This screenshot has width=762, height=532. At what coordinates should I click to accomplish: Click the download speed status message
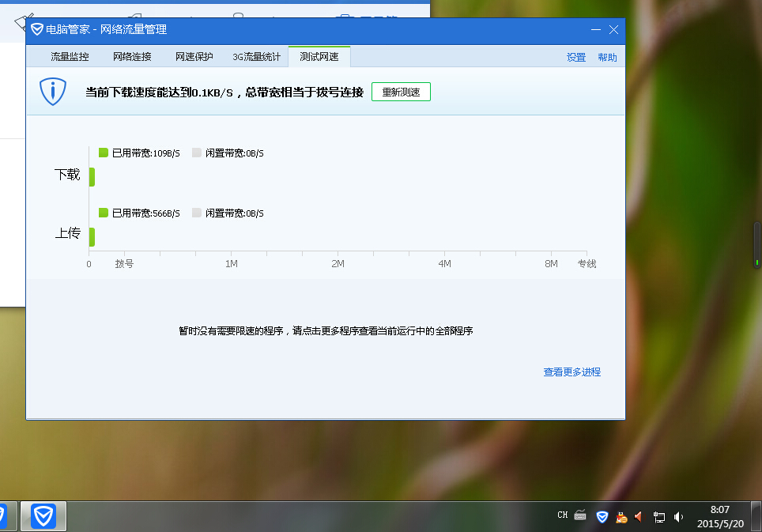[224, 92]
